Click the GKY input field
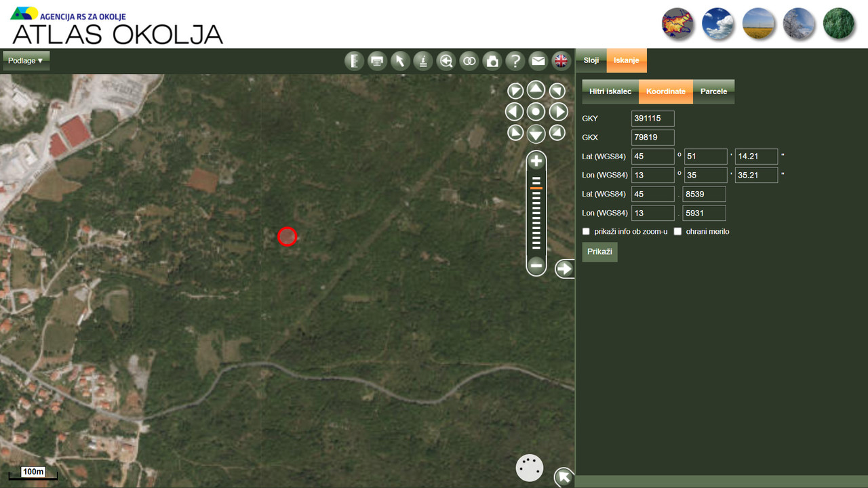The width and height of the screenshot is (868, 488). coord(653,119)
